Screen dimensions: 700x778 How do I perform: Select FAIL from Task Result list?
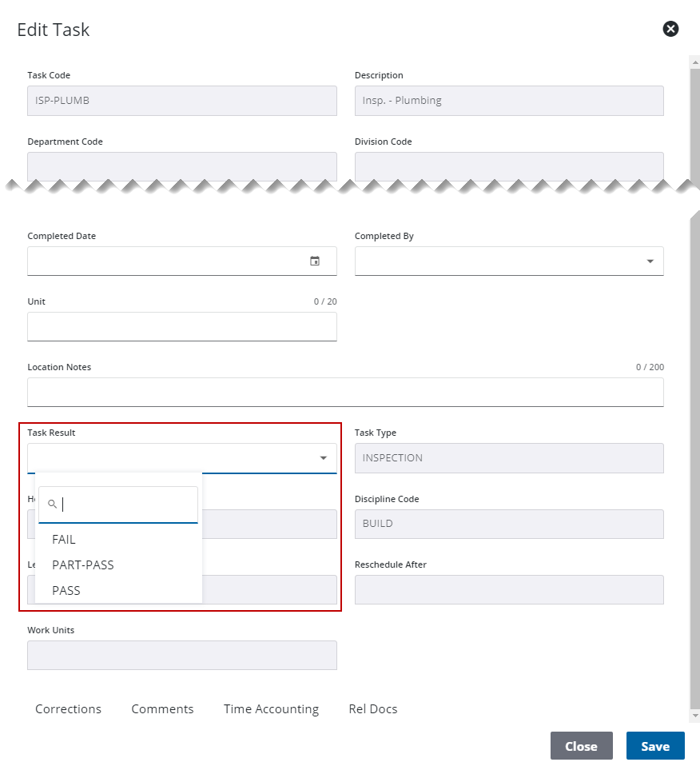coord(64,540)
